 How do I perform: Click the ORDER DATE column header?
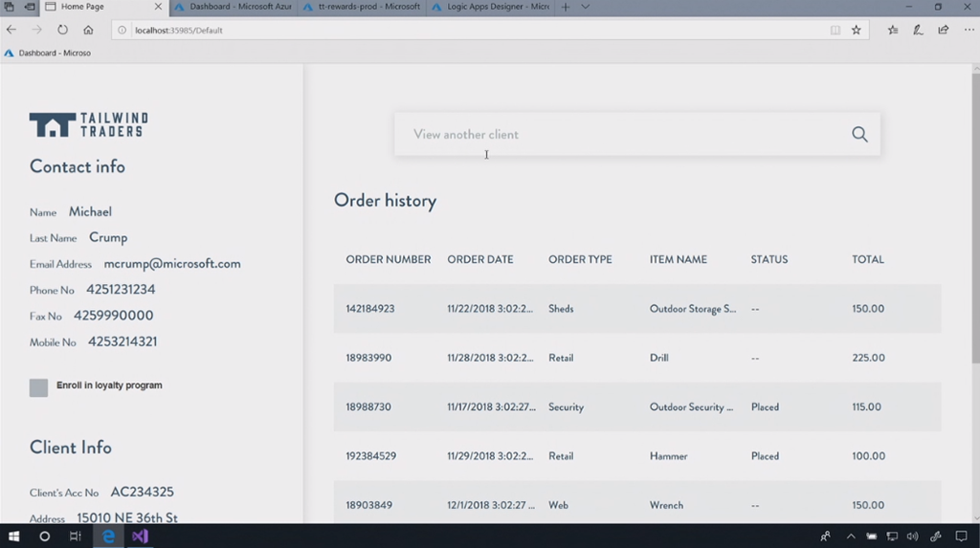(480, 259)
